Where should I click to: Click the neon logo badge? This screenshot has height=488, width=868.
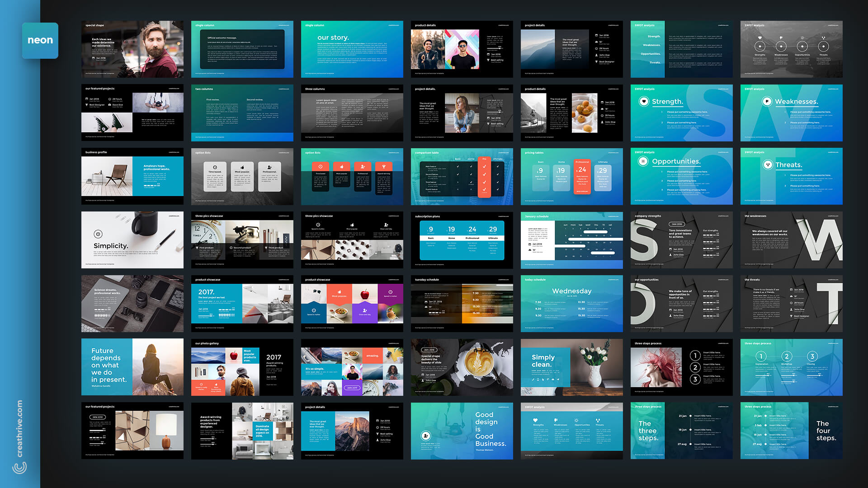pos(40,41)
